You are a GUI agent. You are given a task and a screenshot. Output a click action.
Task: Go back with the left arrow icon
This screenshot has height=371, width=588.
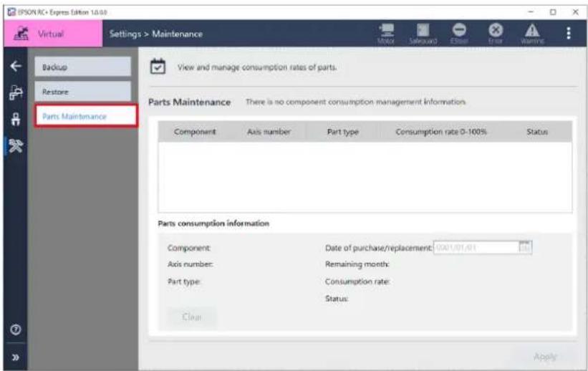16,67
